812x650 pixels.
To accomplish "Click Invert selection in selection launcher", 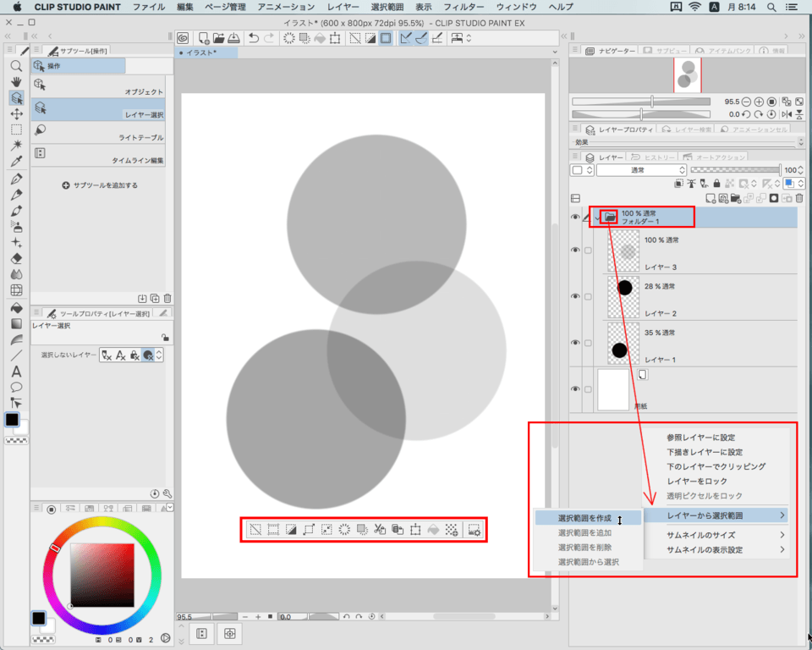I will pyautogui.click(x=291, y=530).
